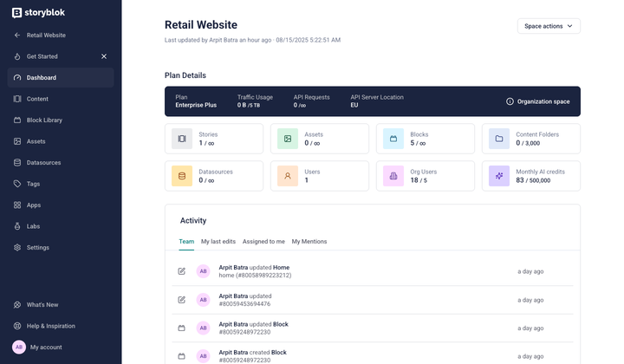Click the Storyblok logo icon
This screenshot has width=624, height=364.
click(17, 13)
